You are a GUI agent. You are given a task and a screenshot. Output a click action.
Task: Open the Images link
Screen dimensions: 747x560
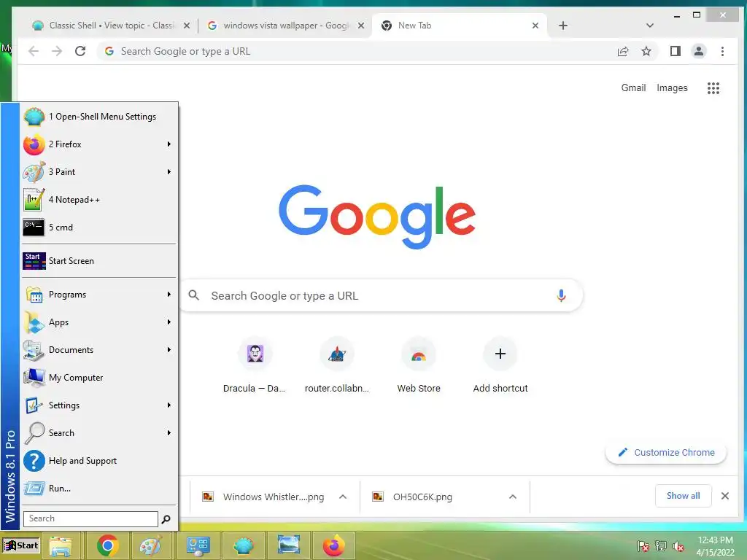tap(672, 88)
